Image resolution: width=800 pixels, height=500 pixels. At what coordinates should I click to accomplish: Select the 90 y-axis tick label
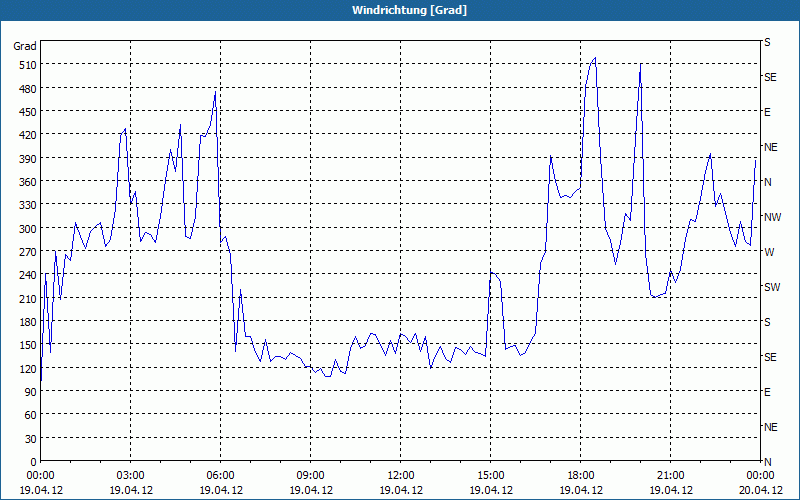pos(31,392)
